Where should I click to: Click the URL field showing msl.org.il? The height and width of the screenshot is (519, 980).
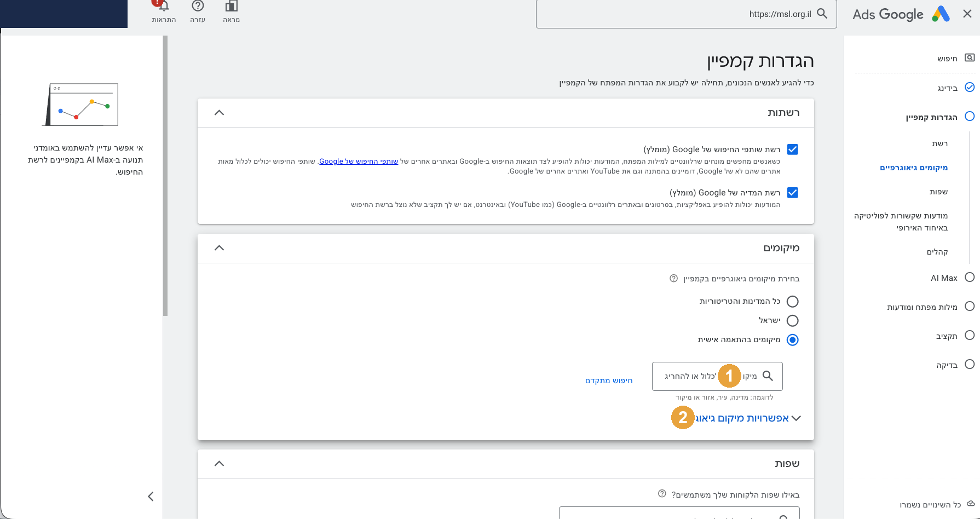tap(687, 14)
